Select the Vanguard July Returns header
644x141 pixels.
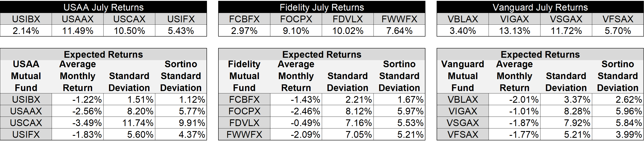tap(540, 7)
